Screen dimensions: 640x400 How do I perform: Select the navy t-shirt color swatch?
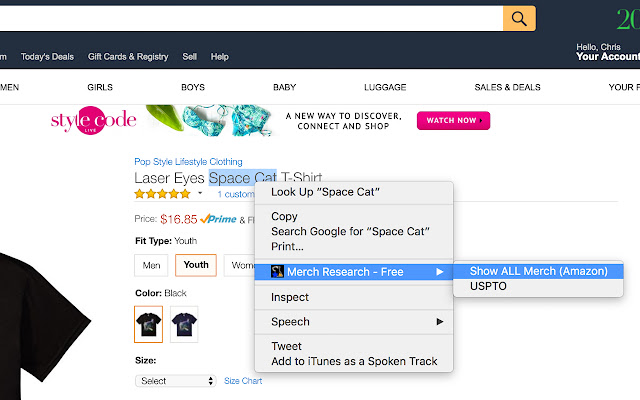tap(184, 321)
